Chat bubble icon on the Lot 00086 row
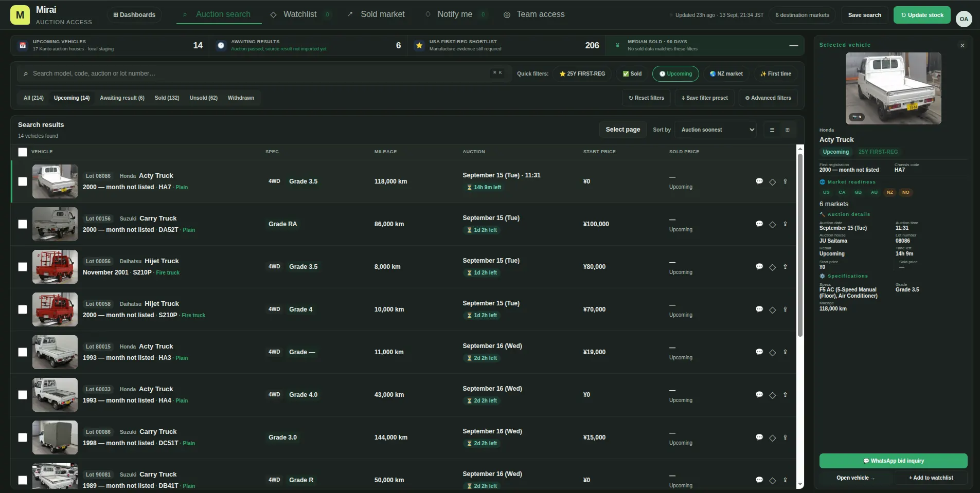The height and width of the screenshot is (493, 980). click(759, 437)
